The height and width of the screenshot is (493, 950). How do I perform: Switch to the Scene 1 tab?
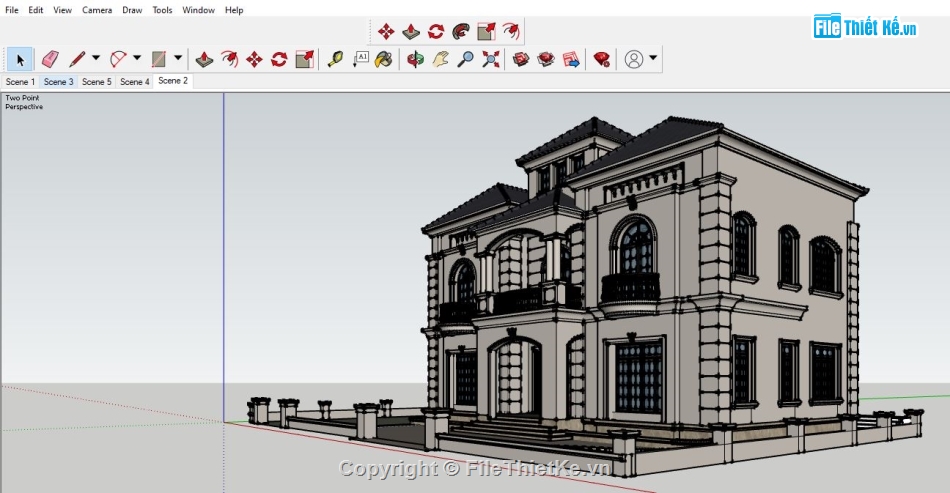point(20,82)
